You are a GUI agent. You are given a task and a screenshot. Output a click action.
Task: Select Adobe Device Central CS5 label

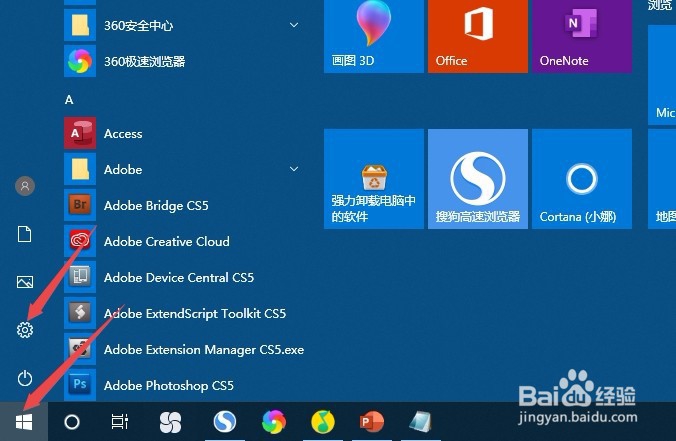(179, 277)
